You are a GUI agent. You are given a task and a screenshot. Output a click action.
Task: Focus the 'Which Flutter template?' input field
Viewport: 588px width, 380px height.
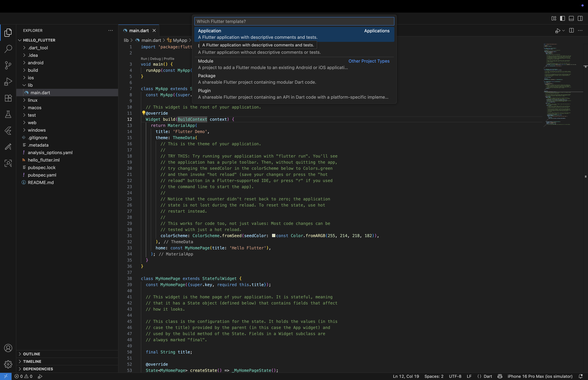294,21
